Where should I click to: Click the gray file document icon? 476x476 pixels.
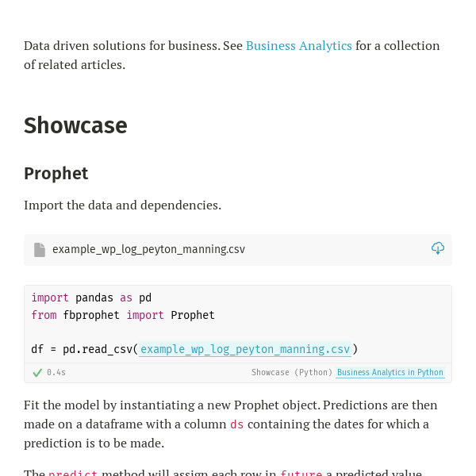click(40, 250)
